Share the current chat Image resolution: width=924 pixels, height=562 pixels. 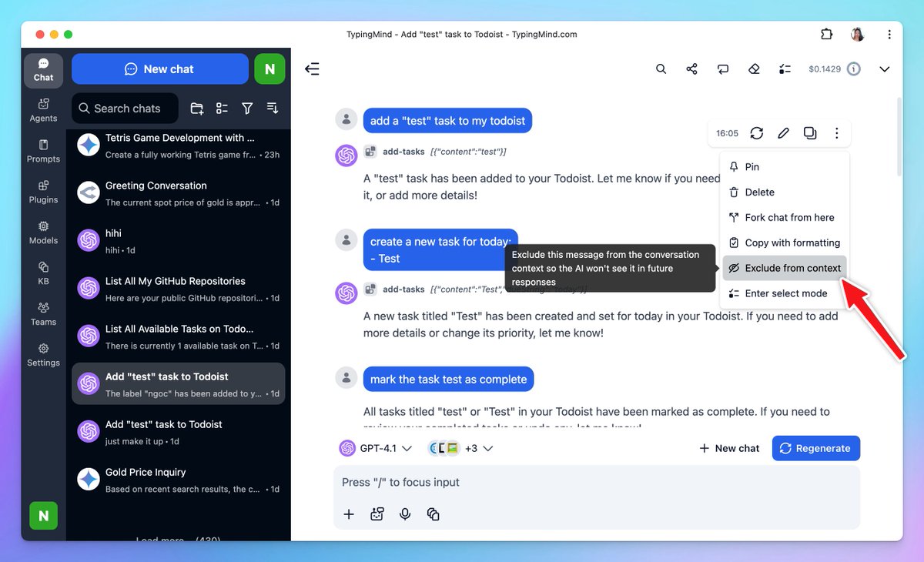pyautogui.click(x=691, y=69)
